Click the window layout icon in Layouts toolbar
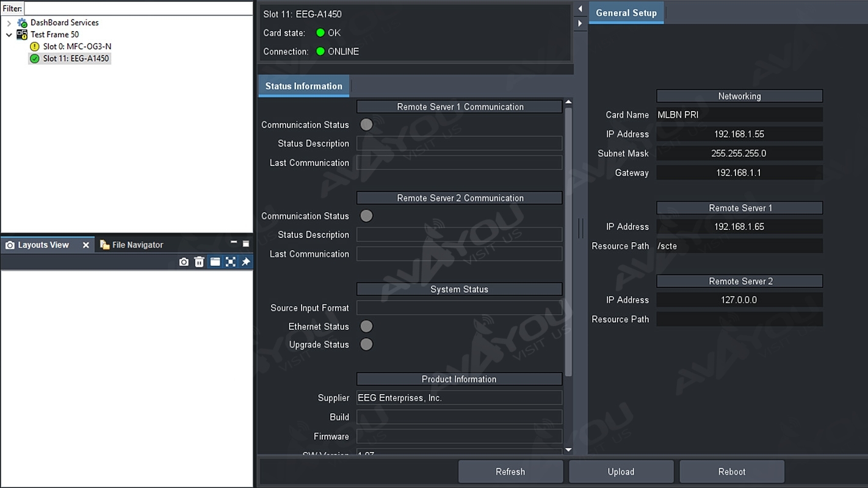The image size is (868, 488). pos(215,262)
